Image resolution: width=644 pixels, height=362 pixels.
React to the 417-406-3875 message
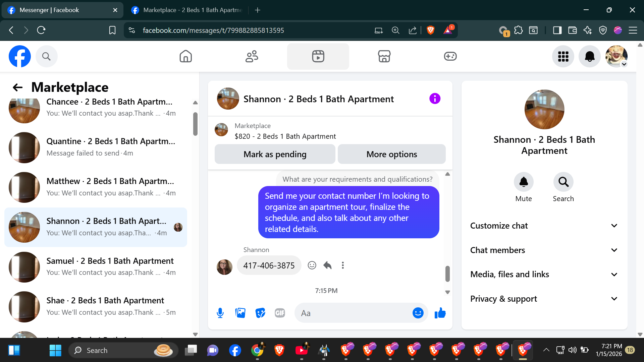pos(312,265)
